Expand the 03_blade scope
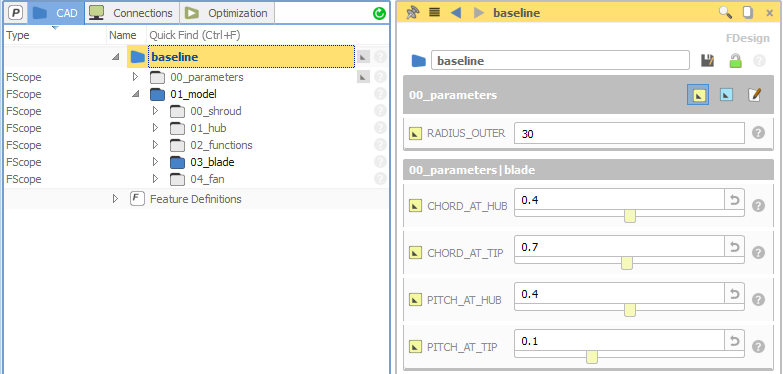The height and width of the screenshot is (374, 783). pos(155,162)
